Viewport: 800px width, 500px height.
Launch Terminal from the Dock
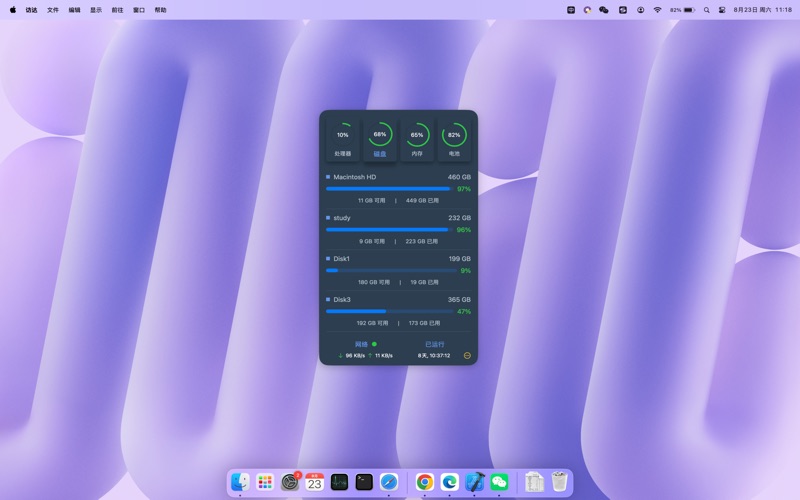coord(364,482)
